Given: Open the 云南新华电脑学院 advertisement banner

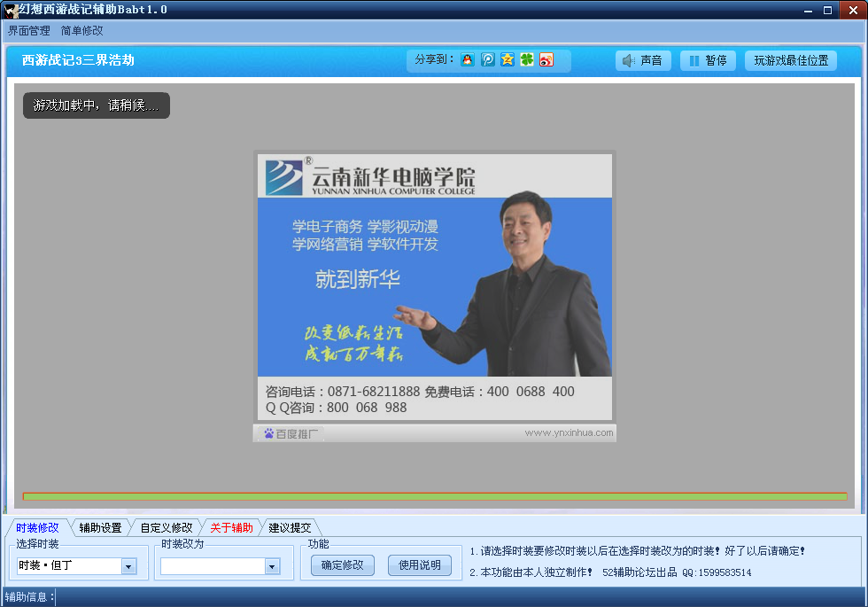Looking at the screenshot, I should tap(435, 287).
